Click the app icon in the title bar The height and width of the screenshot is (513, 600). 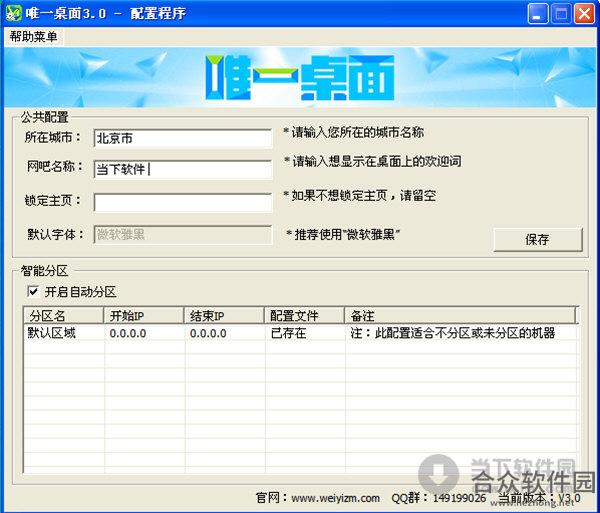(13, 13)
